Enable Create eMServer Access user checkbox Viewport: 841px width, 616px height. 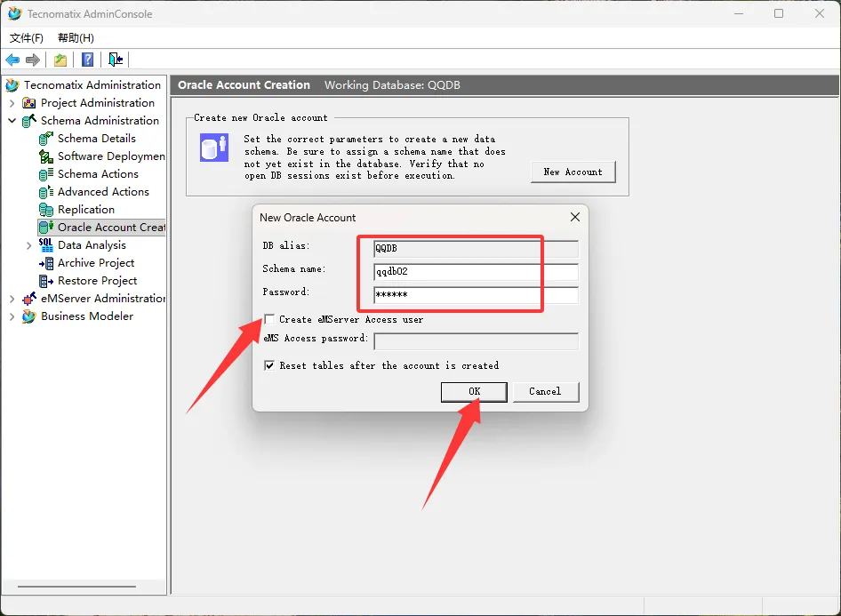[x=269, y=319]
